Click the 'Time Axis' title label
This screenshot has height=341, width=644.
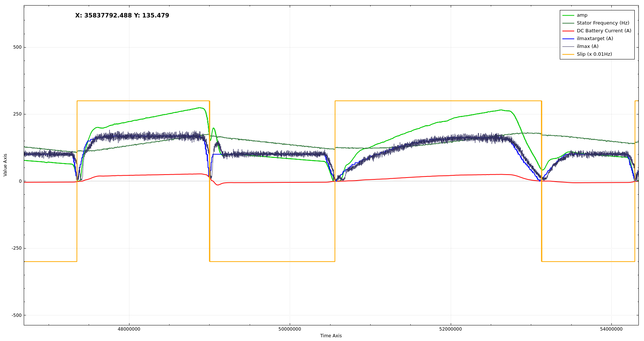pyautogui.click(x=331, y=336)
